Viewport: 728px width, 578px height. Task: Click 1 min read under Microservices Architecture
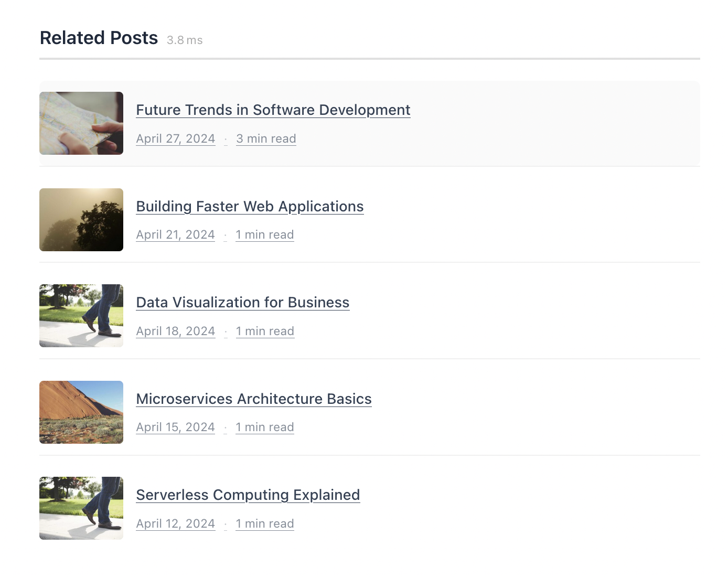pos(264,427)
